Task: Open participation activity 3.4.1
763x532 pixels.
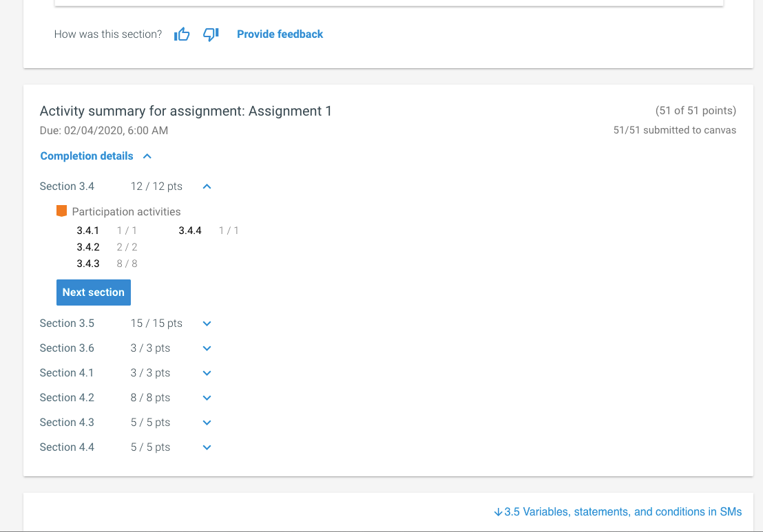Action: tap(88, 231)
